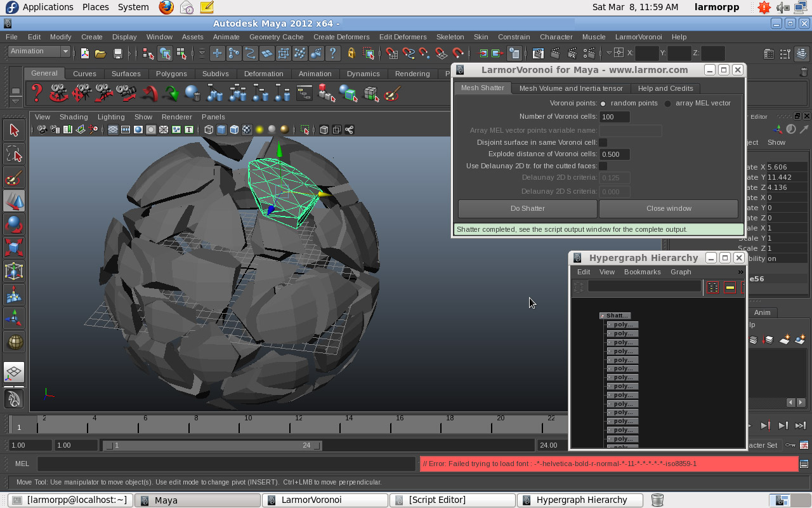812x508 pixels.
Task: Click the padlock lock selection icon
Action: tap(351, 53)
